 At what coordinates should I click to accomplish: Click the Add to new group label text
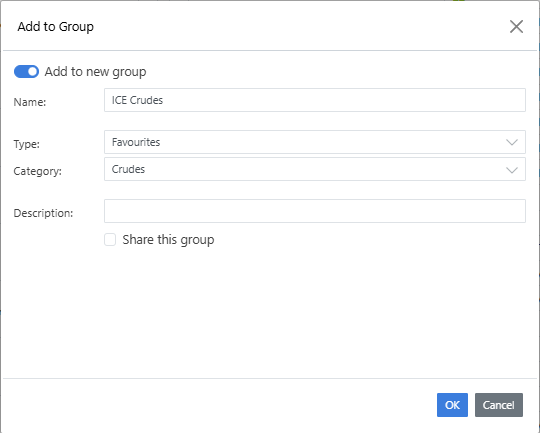(95, 72)
